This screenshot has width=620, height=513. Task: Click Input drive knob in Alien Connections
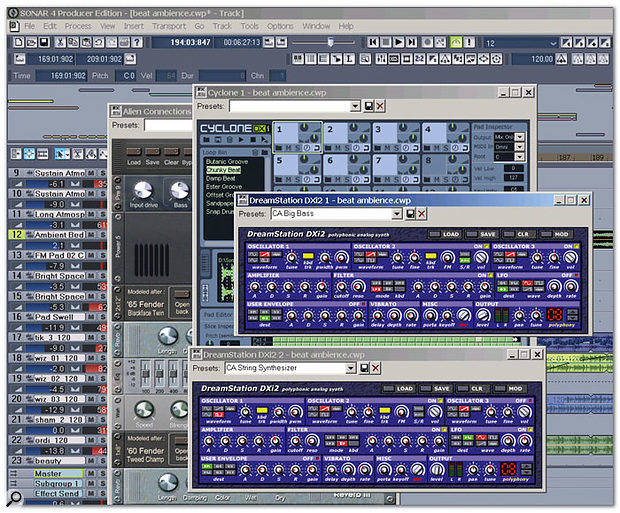[x=143, y=191]
